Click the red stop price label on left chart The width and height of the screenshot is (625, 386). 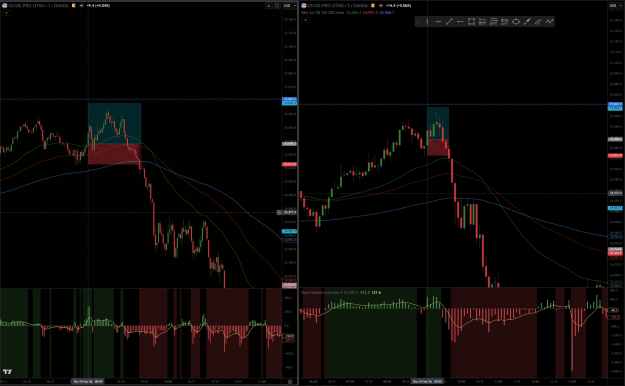tap(289, 164)
